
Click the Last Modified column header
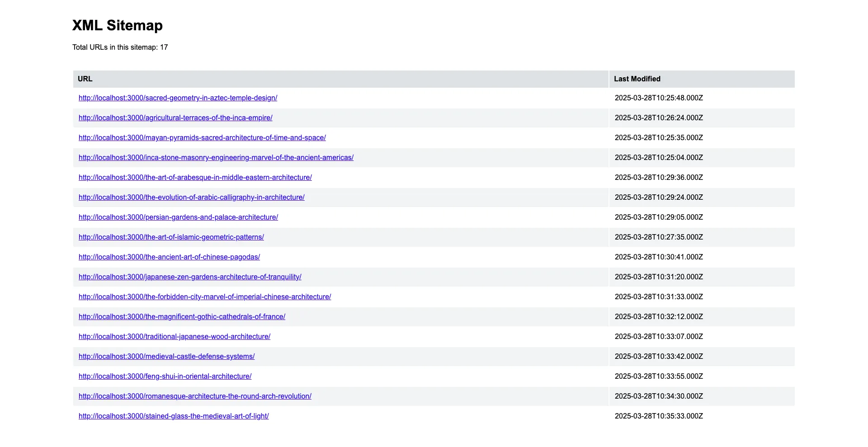coord(637,79)
